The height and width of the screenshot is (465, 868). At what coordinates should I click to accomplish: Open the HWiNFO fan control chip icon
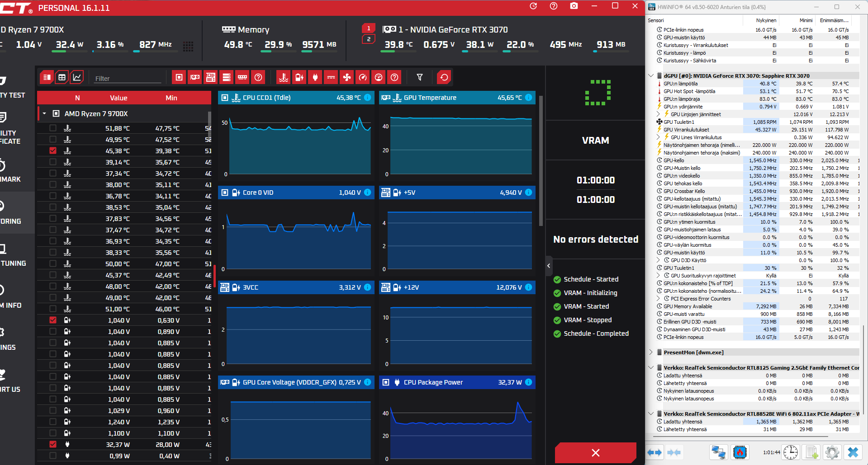click(x=740, y=452)
